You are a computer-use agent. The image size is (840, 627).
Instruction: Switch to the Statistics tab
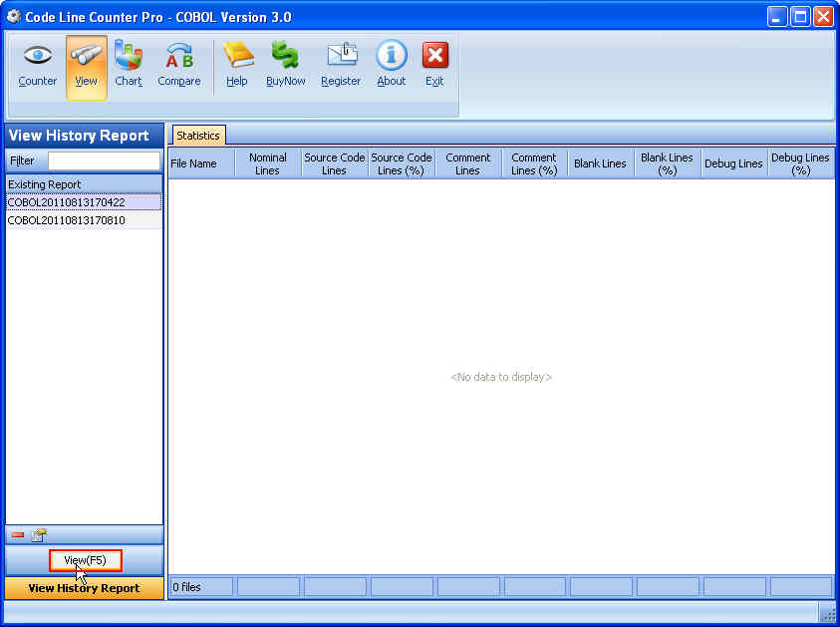pos(197,135)
